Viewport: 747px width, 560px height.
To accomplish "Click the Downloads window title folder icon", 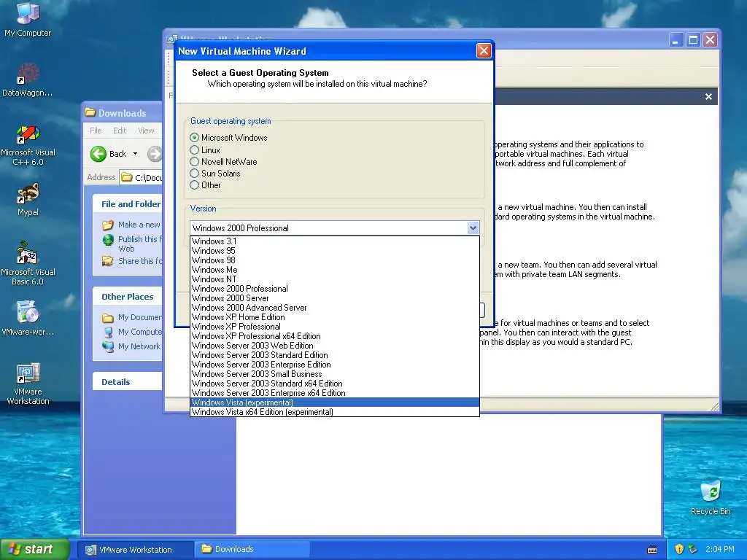I will click(90, 112).
